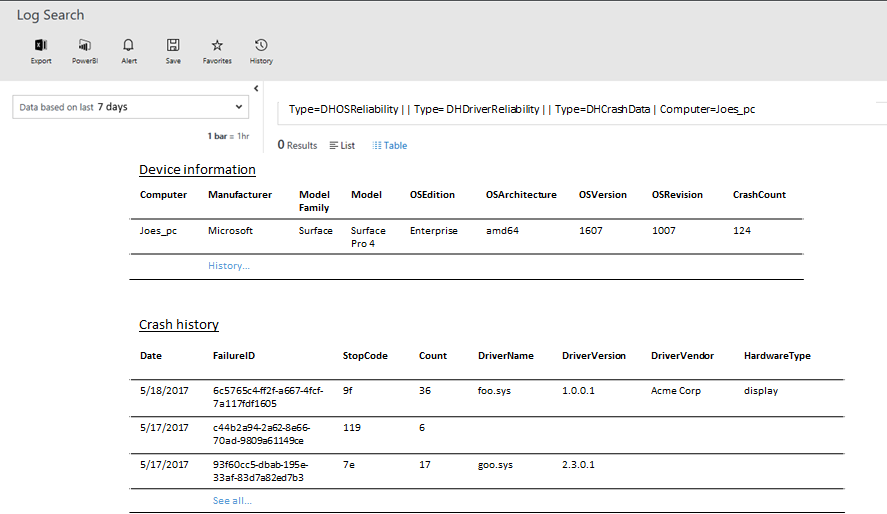Open the History... link under device information
This screenshot has height=514, width=887.
(229, 266)
